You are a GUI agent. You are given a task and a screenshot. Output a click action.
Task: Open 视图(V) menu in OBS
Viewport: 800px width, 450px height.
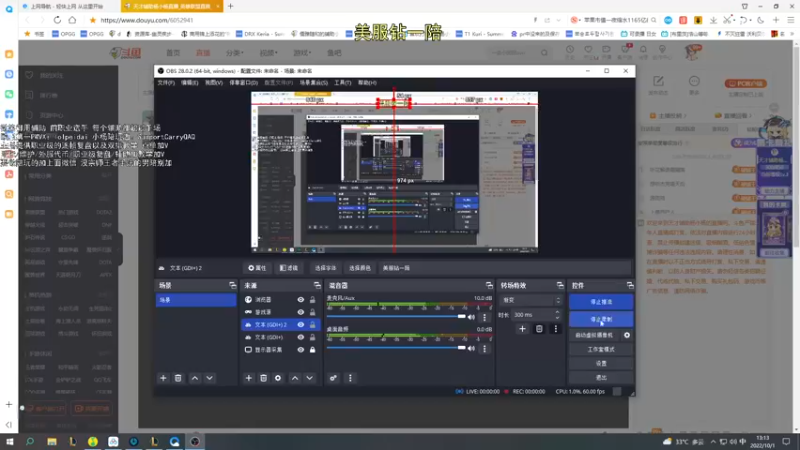[x=214, y=83]
